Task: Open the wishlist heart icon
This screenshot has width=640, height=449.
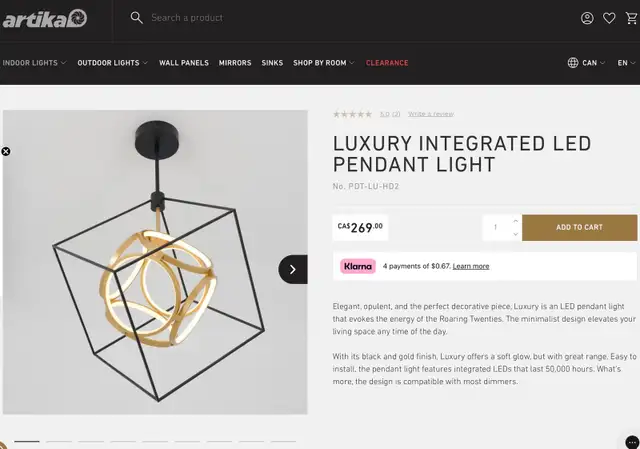Action: click(609, 18)
